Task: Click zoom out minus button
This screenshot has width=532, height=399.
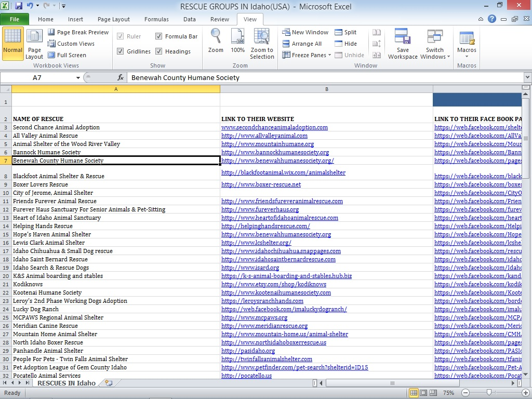Action: 465,393
